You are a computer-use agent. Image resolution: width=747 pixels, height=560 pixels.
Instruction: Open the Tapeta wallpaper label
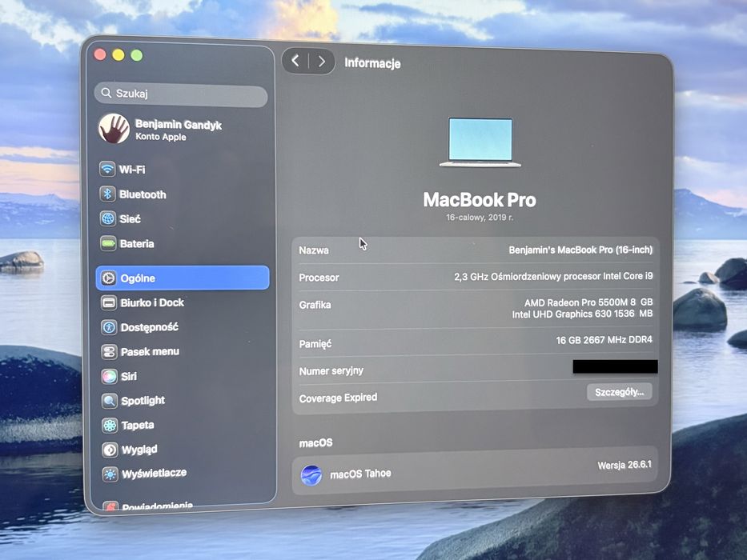[138, 426]
